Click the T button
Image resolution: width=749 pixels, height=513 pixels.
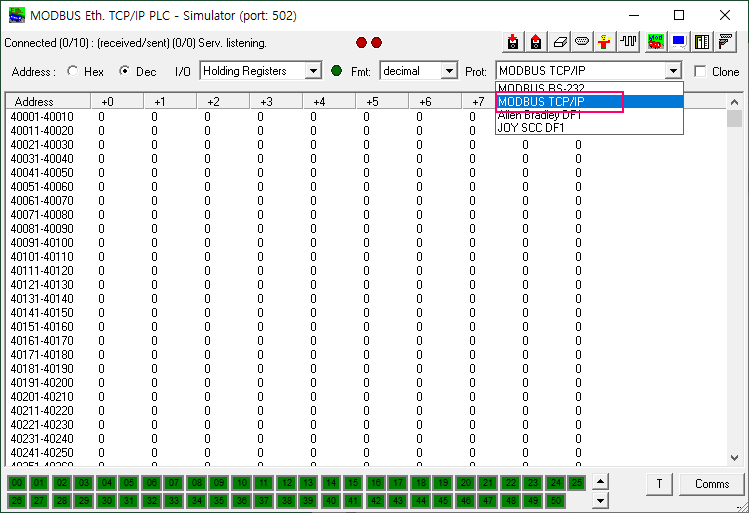coord(659,484)
